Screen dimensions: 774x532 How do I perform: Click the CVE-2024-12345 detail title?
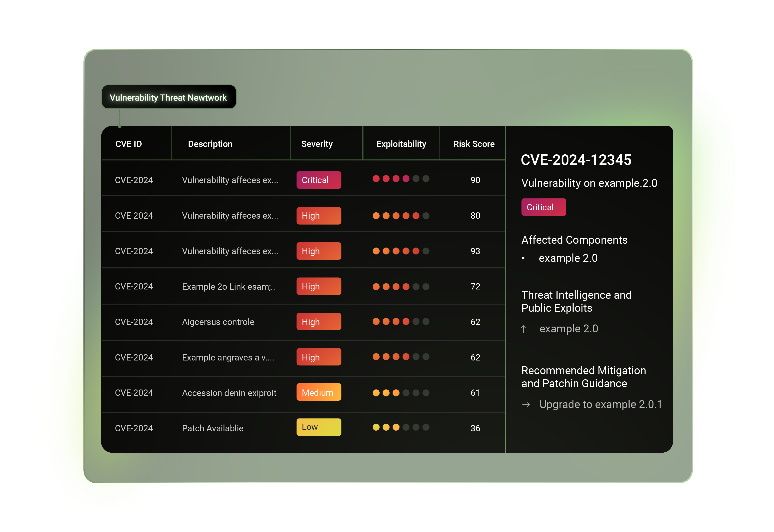pos(576,160)
